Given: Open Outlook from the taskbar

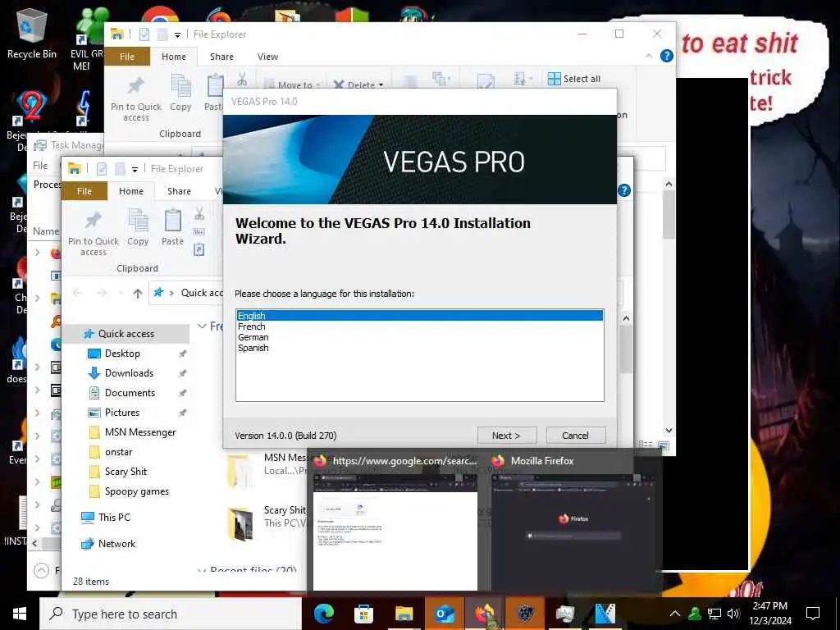Looking at the screenshot, I should pyautogui.click(x=444, y=614).
